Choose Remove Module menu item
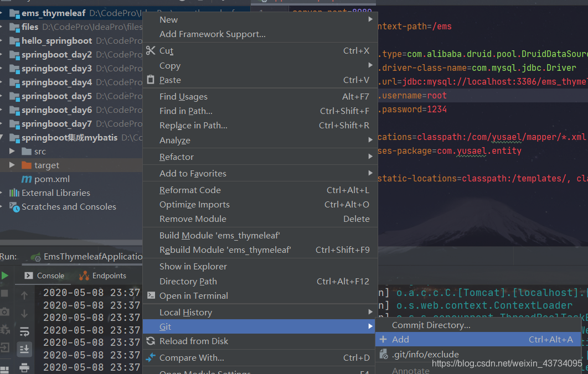The image size is (588, 374). pyautogui.click(x=260, y=219)
